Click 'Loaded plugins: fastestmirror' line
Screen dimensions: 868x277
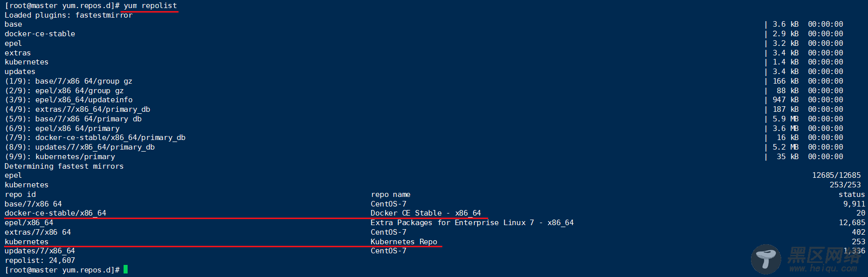tap(69, 15)
